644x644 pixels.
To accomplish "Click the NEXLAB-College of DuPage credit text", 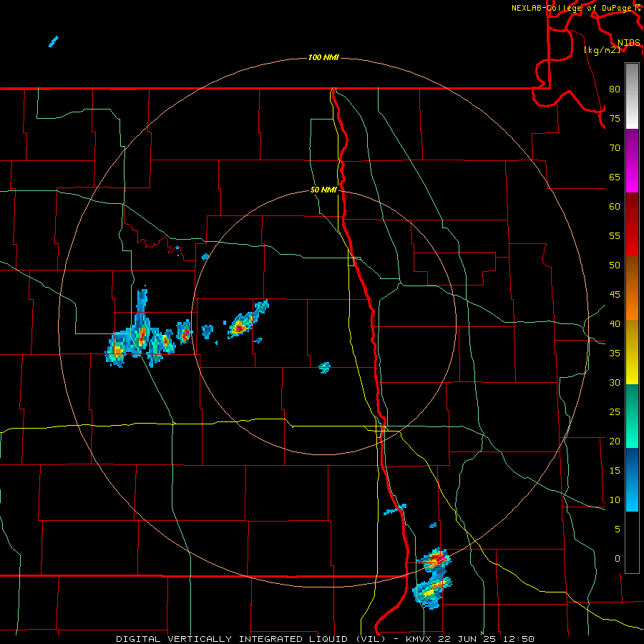I will coord(571,8).
